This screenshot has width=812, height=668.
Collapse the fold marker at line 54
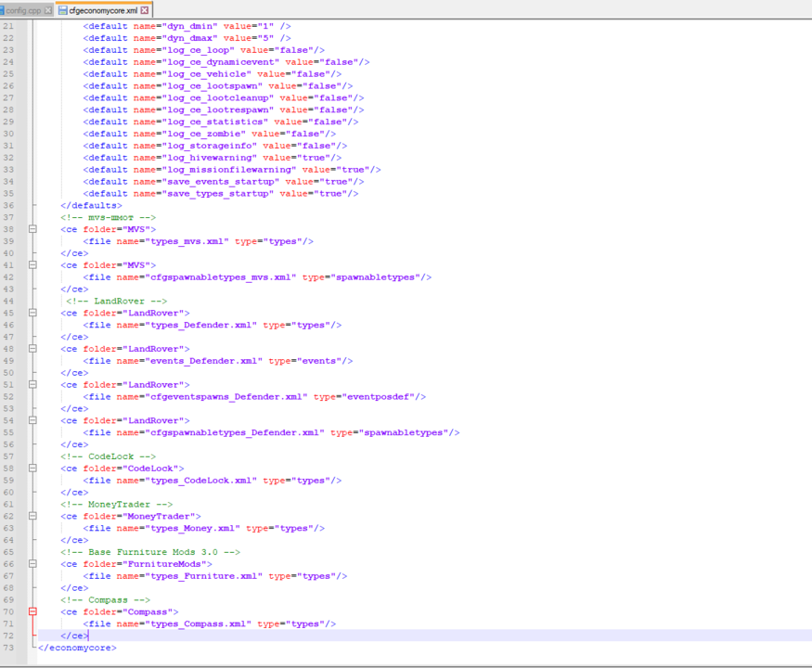pyautogui.click(x=32, y=420)
